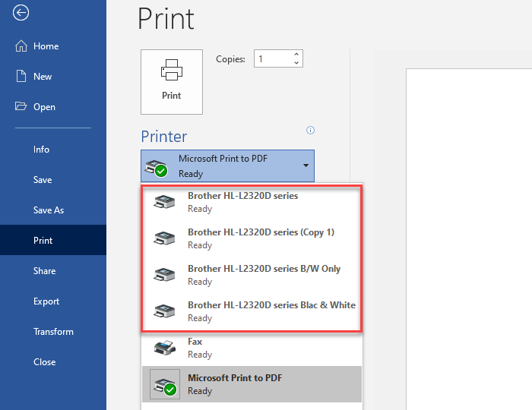This screenshot has height=410, width=532.
Task: Open the Home backstage page
Action: 53,46
